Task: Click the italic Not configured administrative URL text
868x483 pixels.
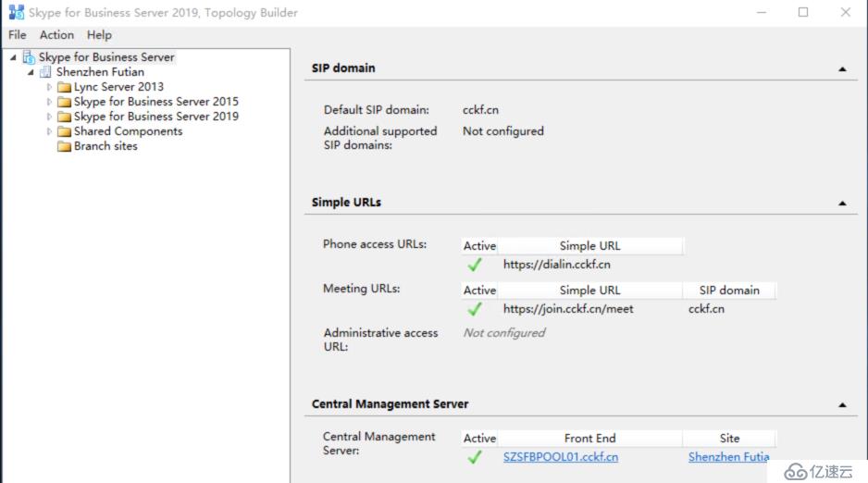Action: [x=504, y=333]
